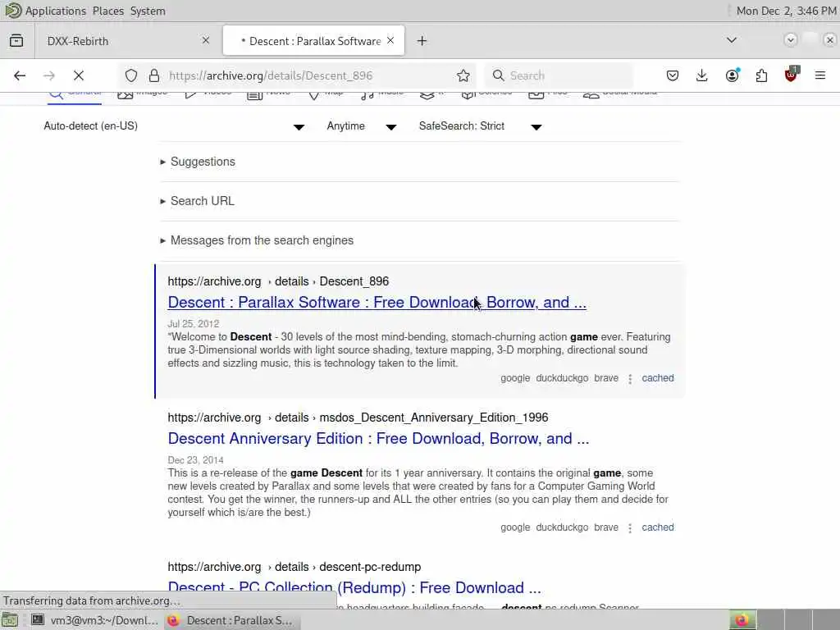Viewport: 840px width, 630px height.
Task: Open the SafeSearch: Strict dropdown
Action: (480, 126)
